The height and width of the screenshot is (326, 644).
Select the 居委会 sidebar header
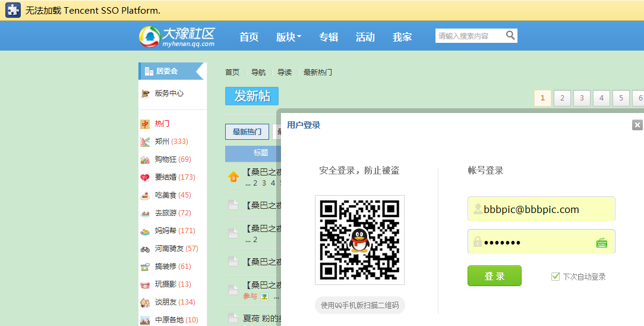point(171,71)
